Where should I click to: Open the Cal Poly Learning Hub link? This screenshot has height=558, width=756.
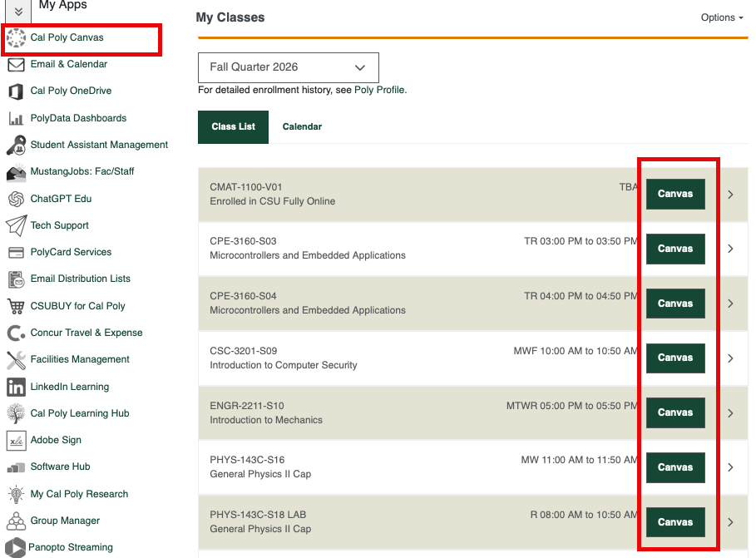(80, 413)
